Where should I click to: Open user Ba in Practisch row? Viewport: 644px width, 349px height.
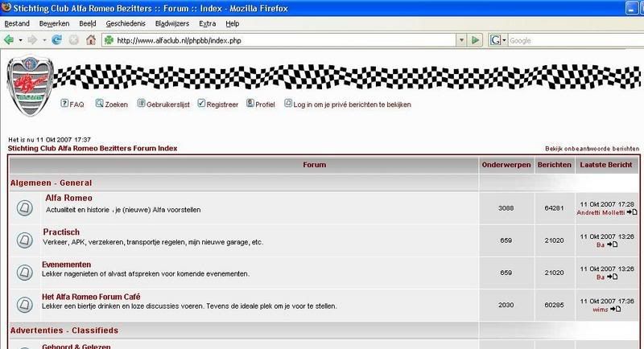tap(601, 244)
